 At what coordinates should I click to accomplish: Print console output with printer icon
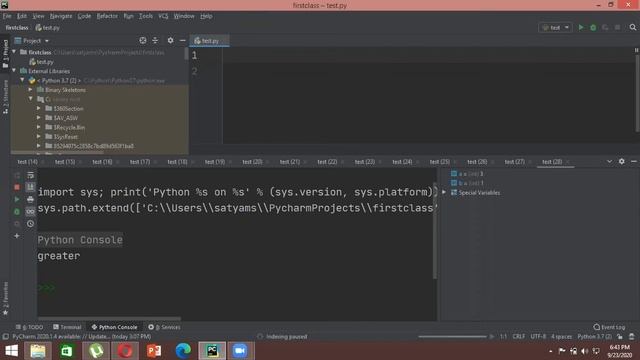click(x=31, y=199)
